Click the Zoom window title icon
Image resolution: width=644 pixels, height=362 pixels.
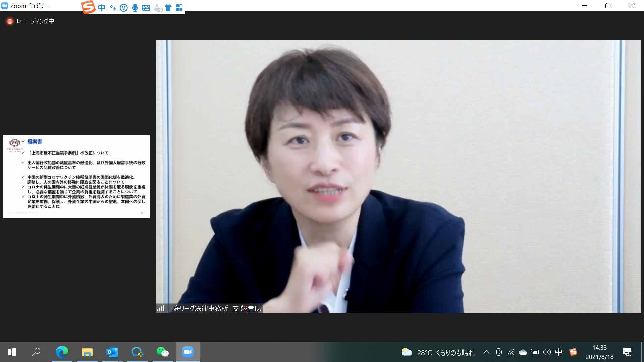pyautogui.click(x=5, y=6)
